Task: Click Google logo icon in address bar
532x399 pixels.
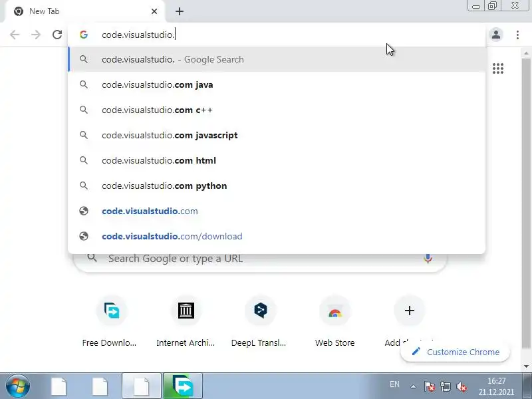Action: tap(84, 35)
